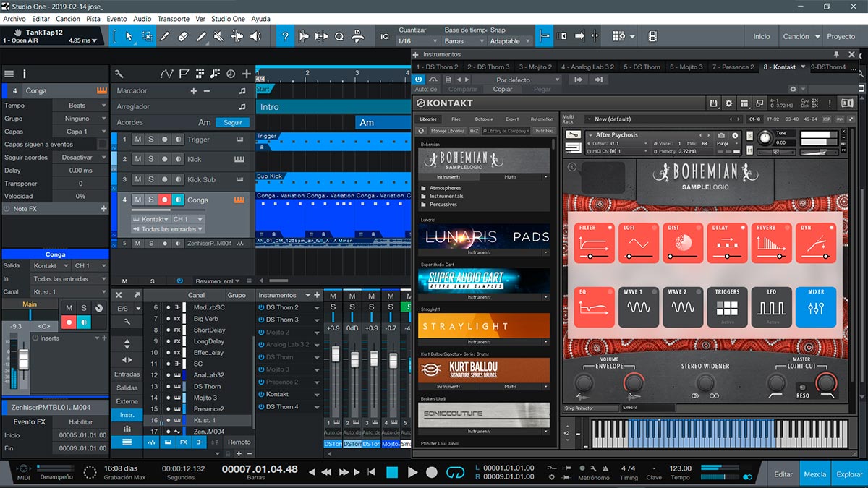Viewport: 868px width, 488px height.
Task: Open Kontakt FILTER effect module
Action: (595, 243)
